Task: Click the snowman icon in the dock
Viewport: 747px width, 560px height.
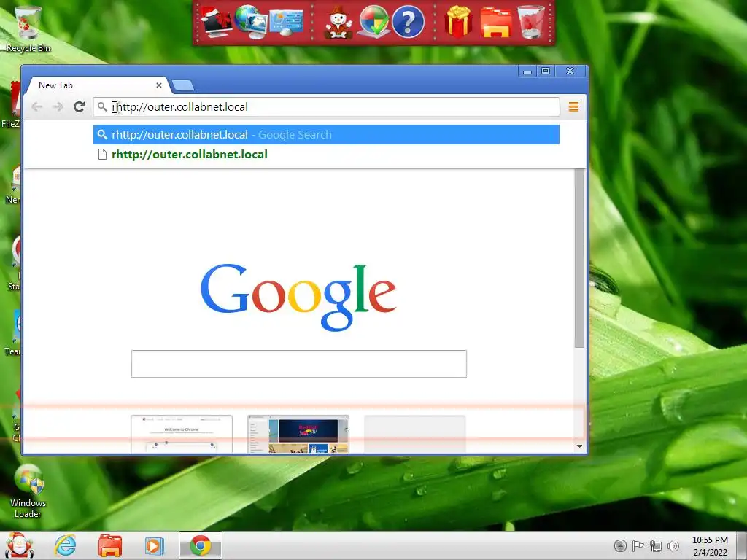Action: click(x=338, y=23)
